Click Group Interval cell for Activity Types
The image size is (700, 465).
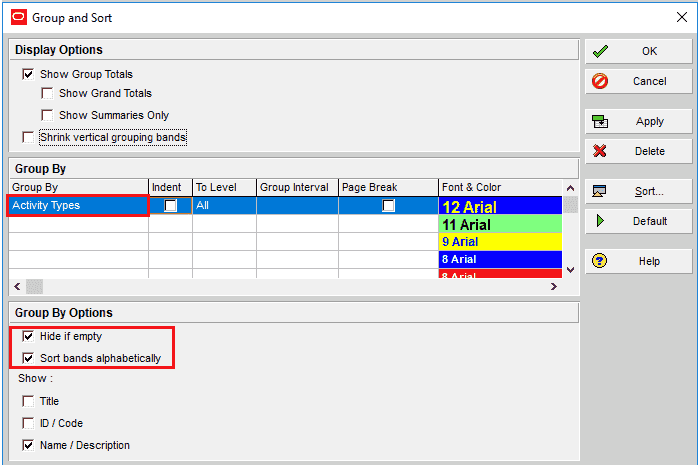pos(297,205)
